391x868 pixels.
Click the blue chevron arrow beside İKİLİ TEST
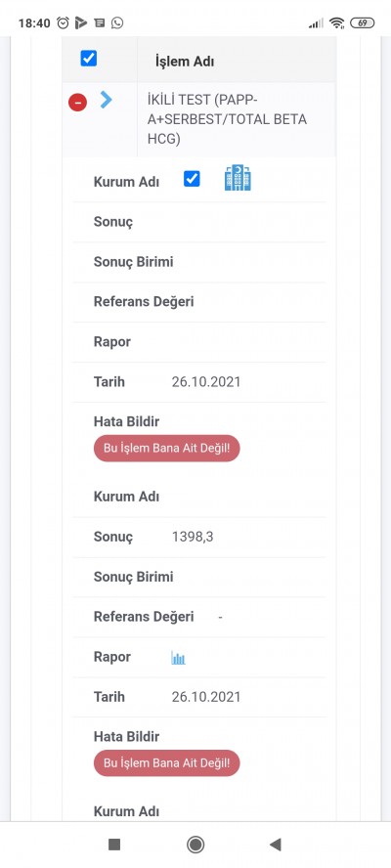point(107,100)
